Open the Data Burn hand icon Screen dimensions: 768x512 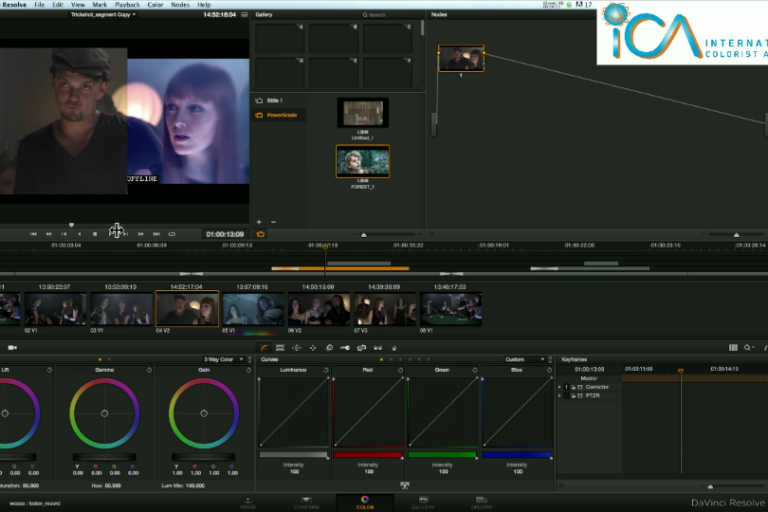(x=394, y=347)
